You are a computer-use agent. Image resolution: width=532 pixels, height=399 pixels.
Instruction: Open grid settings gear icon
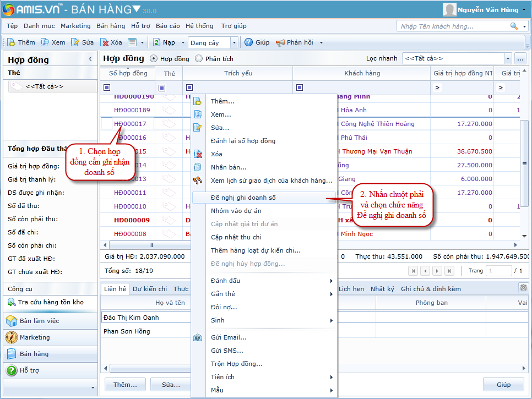[523, 287]
